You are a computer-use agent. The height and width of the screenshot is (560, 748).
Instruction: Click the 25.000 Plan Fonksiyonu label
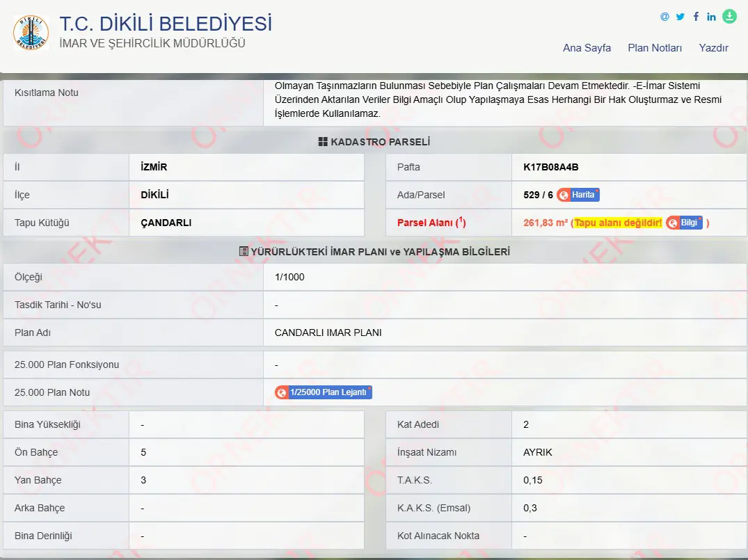[67, 365]
